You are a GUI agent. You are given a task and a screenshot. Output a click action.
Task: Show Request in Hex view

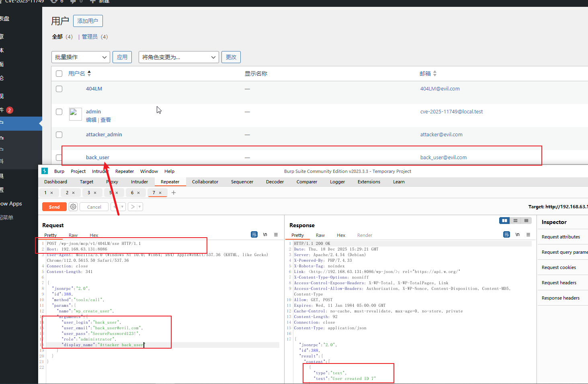(x=94, y=235)
